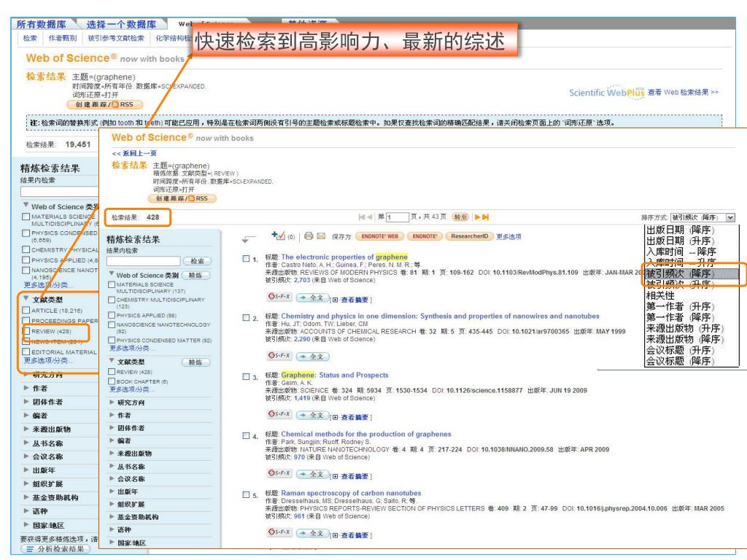Click 查看 Web 检索结果 link

tap(683, 93)
